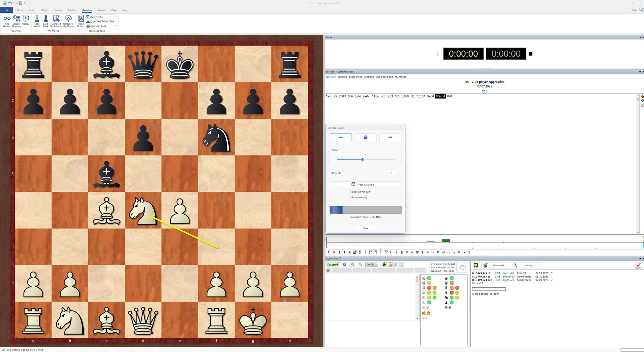Toggle the checkbox beside the clocks
Screen dimensions: 644x352
coord(439,54)
